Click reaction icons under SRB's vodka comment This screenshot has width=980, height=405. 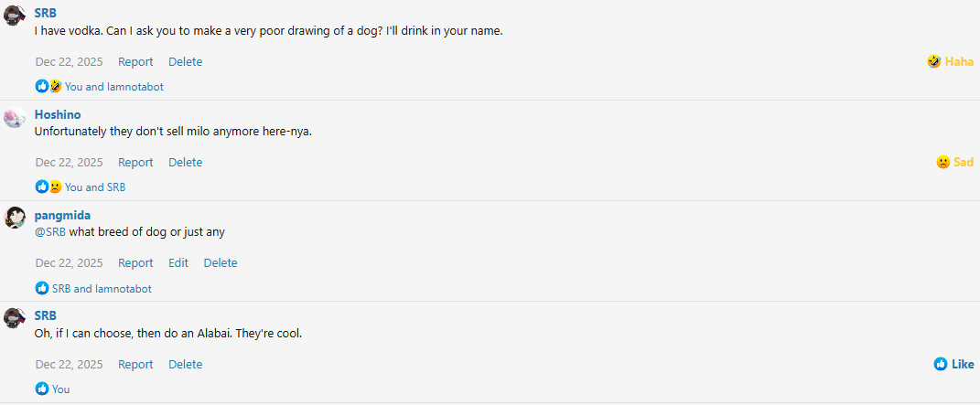click(x=48, y=87)
